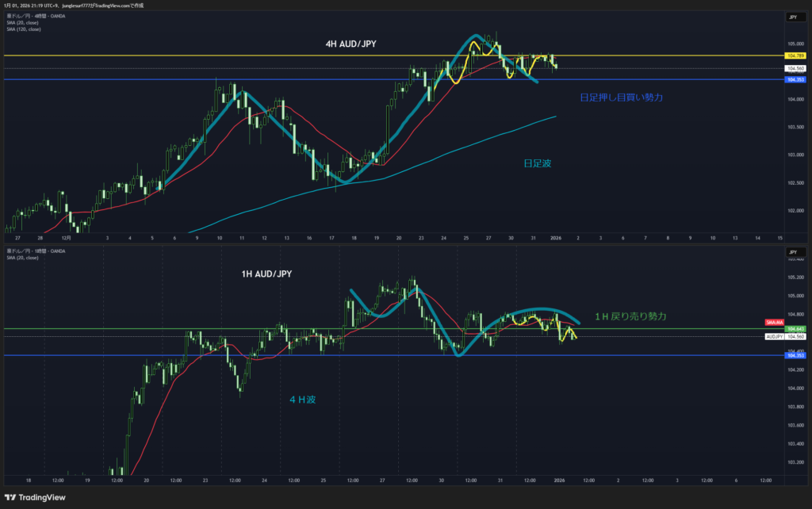
Task: Open the JPY currency selector on the 4H chart
Action: (792, 17)
